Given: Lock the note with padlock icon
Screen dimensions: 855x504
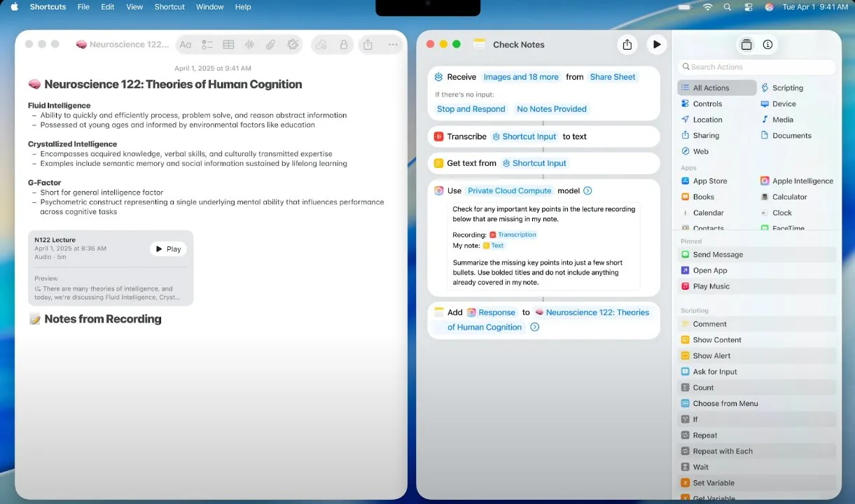Looking at the screenshot, I should coord(343,44).
